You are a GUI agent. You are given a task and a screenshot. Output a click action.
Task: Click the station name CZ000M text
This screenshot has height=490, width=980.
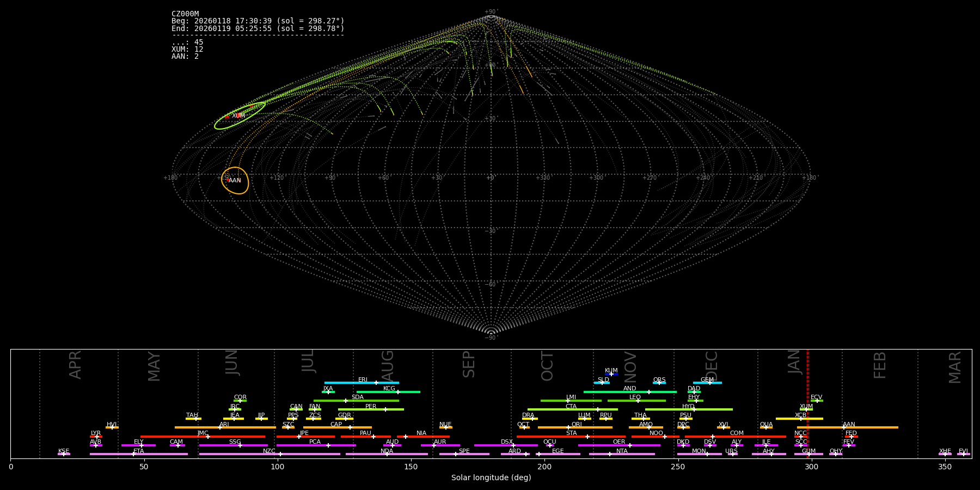coord(185,14)
